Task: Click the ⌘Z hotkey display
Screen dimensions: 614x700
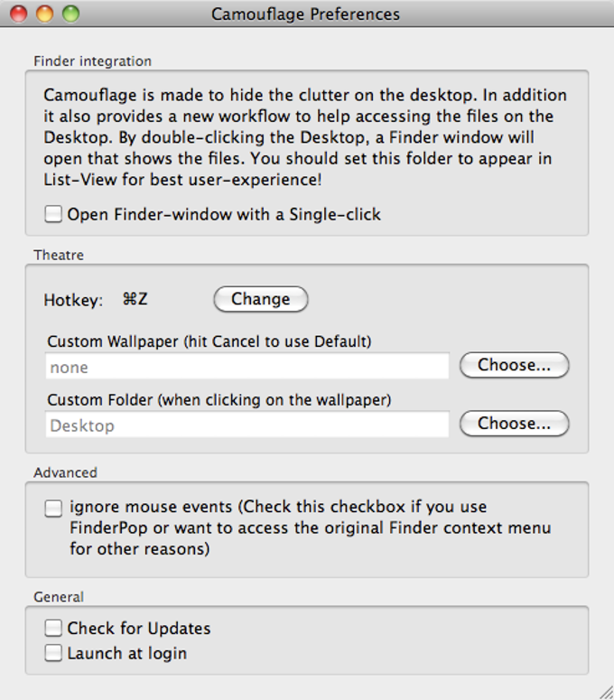Action: pyautogui.click(x=135, y=300)
